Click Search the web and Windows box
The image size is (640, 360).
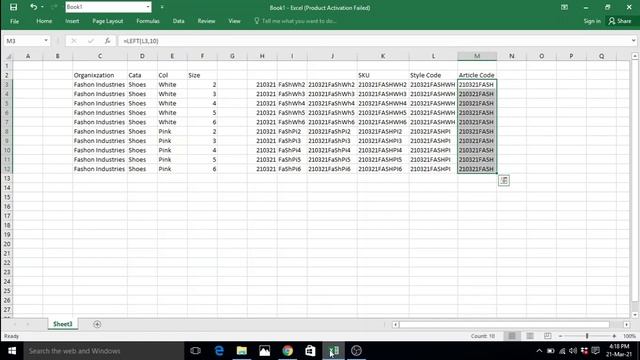click(x=104, y=351)
